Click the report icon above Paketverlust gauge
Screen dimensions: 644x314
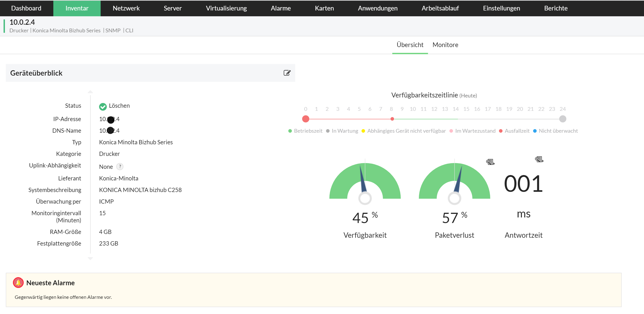490,162
